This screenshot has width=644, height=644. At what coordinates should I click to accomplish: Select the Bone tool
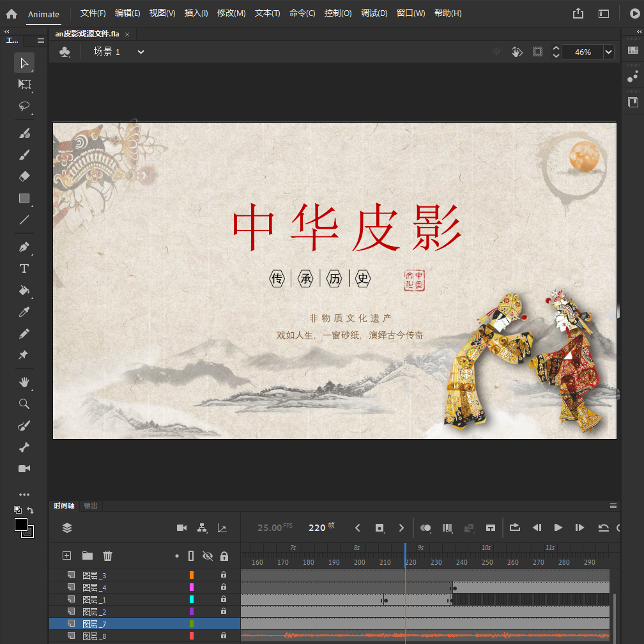point(24,447)
